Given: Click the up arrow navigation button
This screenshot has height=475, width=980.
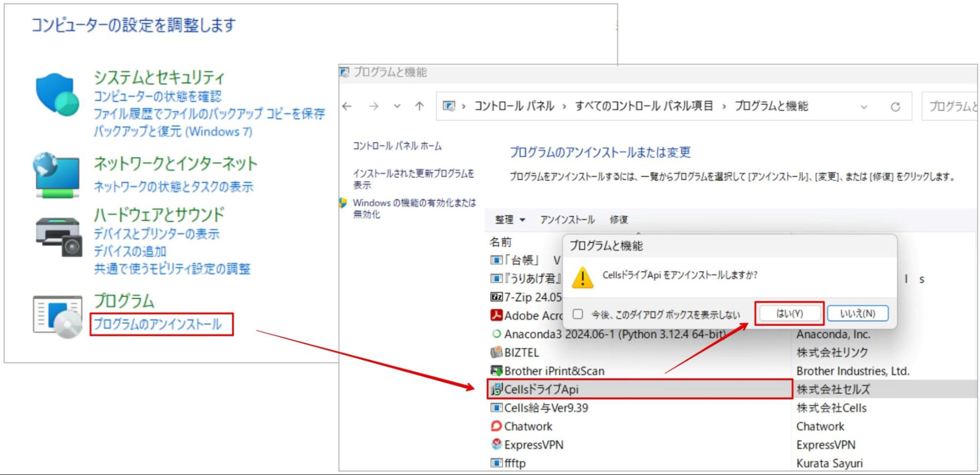Looking at the screenshot, I should click(x=419, y=106).
